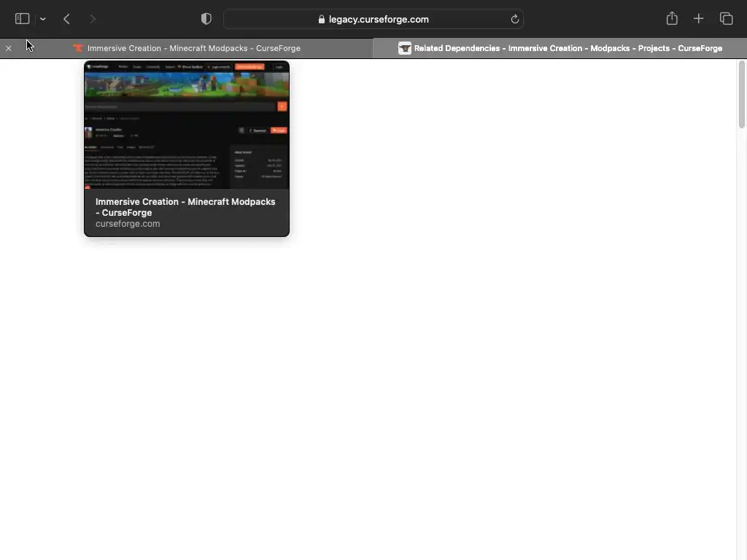This screenshot has width=747, height=560.
Task: Switch to Immersive Creation - Minecraft Modpacks tab
Action: pyautogui.click(x=186, y=48)
